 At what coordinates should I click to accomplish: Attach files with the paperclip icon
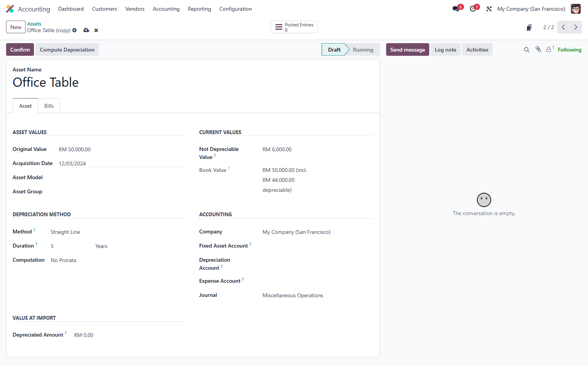pos(538,49)
